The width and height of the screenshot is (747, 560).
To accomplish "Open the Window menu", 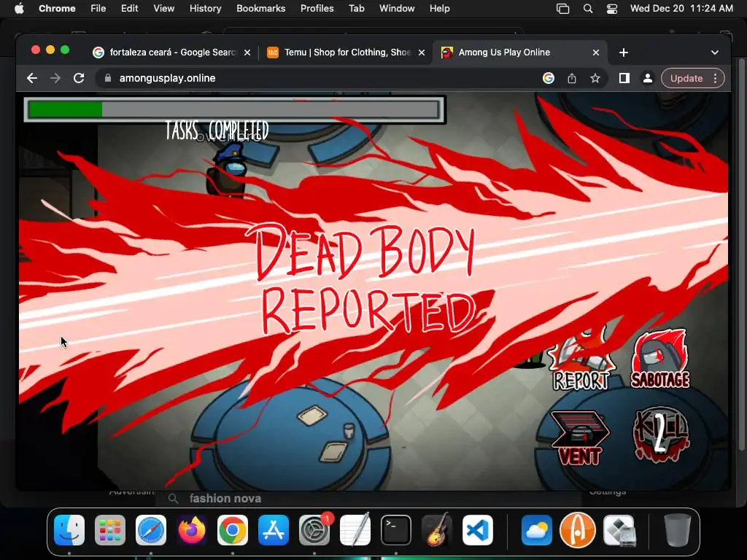I will pyautogui.click(x=397, y=8).
